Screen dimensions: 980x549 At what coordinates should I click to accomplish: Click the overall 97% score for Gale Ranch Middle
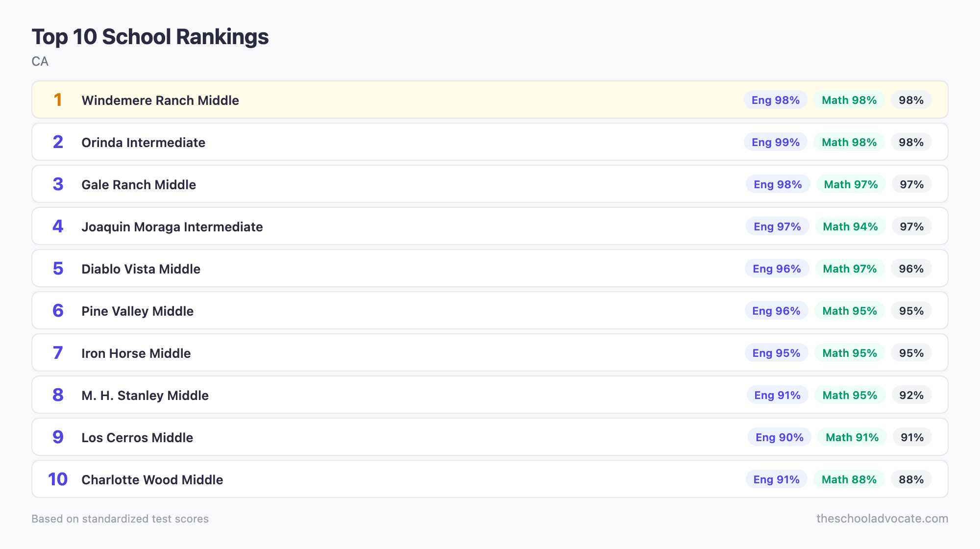pos(911,184)
